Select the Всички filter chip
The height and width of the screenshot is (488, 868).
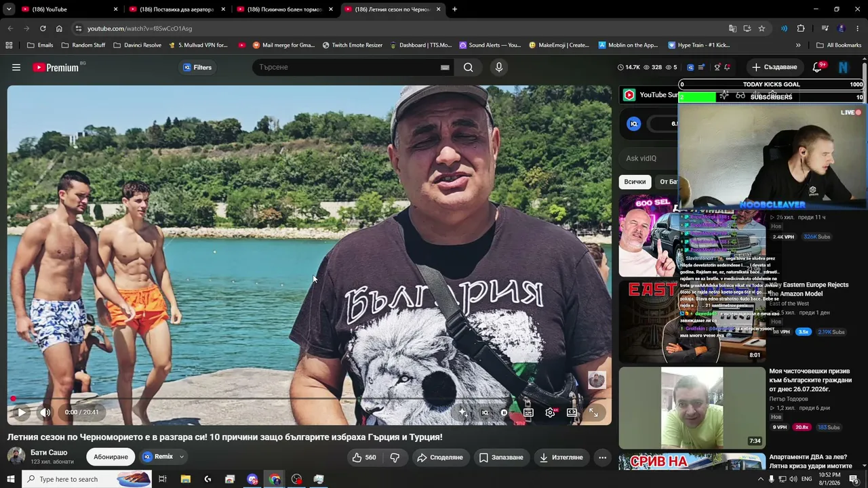(x=635, y=182)
